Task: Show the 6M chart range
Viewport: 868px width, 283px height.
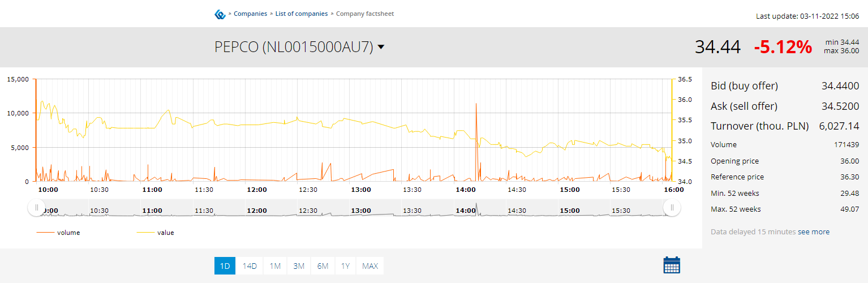Action: coord(323,266)
